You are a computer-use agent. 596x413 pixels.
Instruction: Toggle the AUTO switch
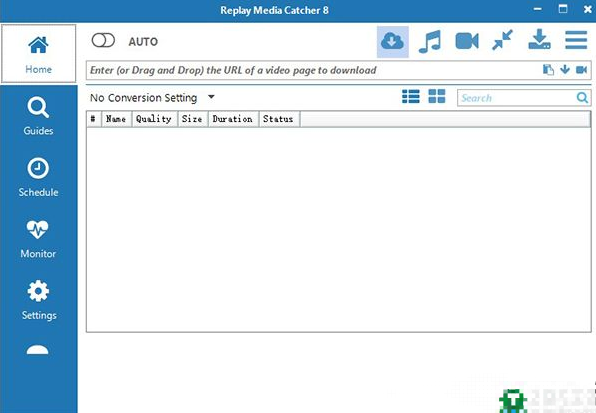[103, 40]
